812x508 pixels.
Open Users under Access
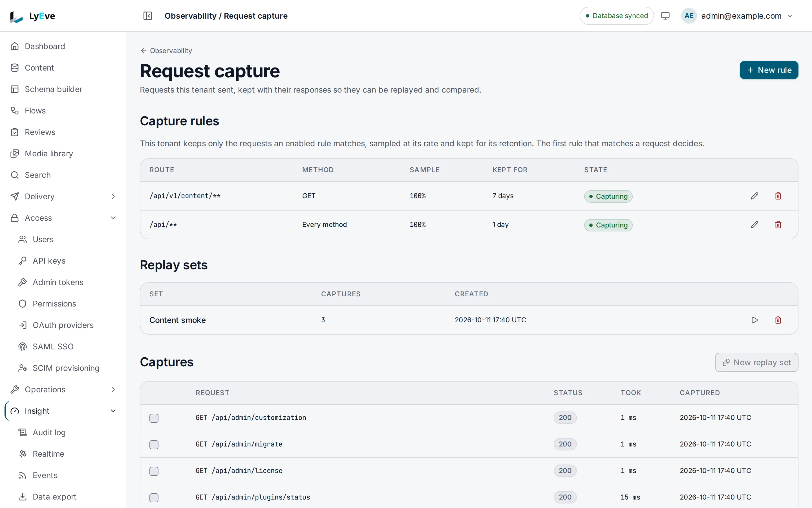[67, 240]
